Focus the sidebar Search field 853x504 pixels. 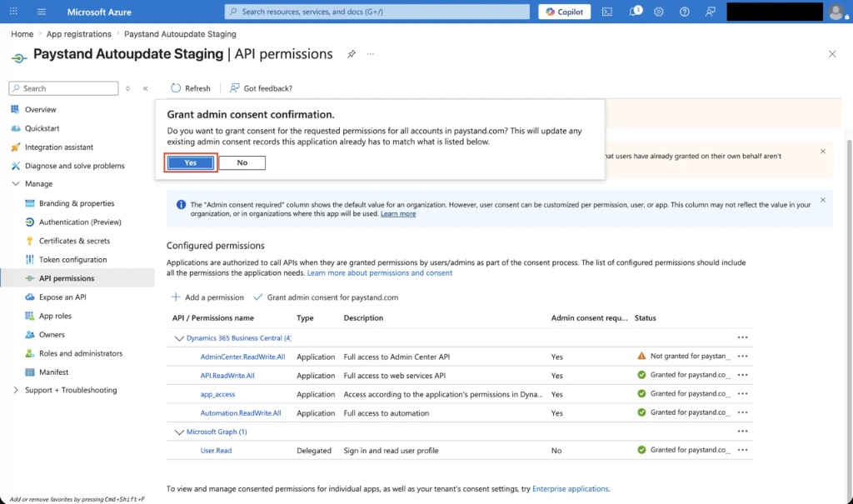pyautogui.click(x=63, y=88)
